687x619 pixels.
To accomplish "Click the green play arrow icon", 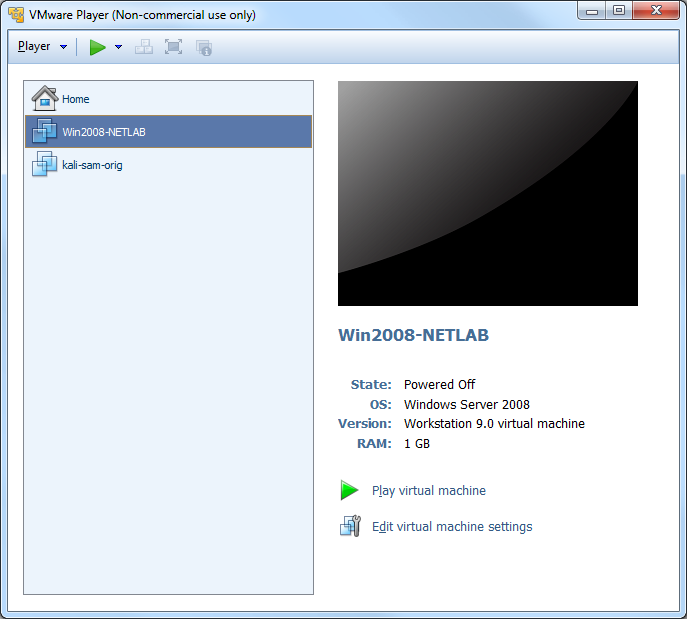I will point(349,490).
